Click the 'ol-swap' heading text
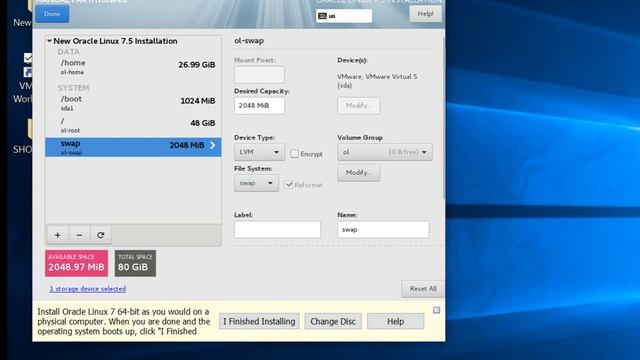 [x=249, y=41]
